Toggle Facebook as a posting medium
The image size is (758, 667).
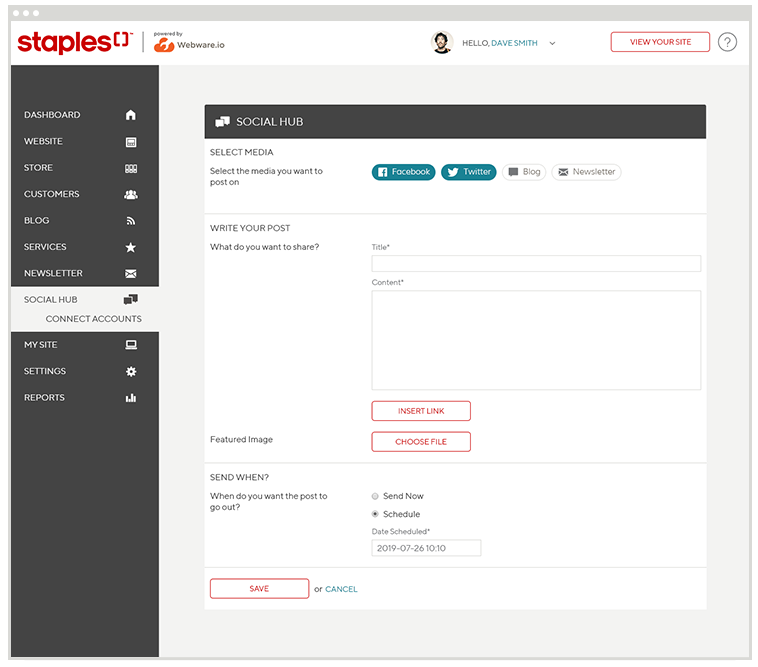click(403, 172)
